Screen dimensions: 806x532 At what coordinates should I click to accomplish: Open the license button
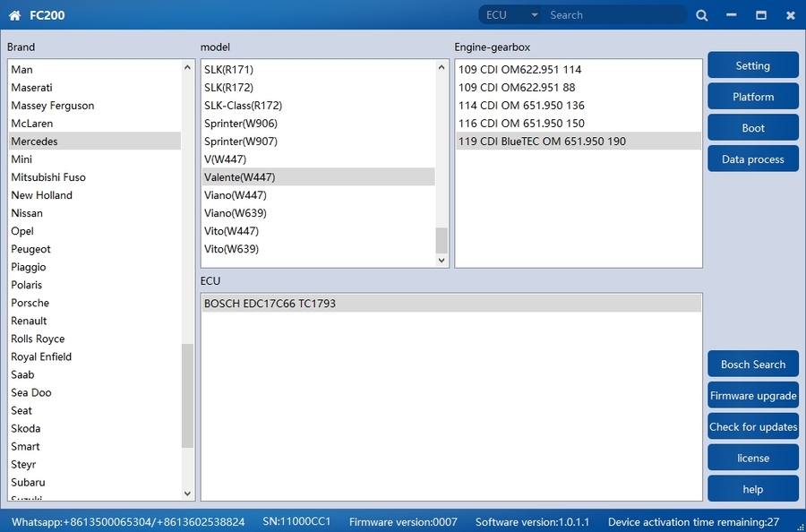pos(752,459)
